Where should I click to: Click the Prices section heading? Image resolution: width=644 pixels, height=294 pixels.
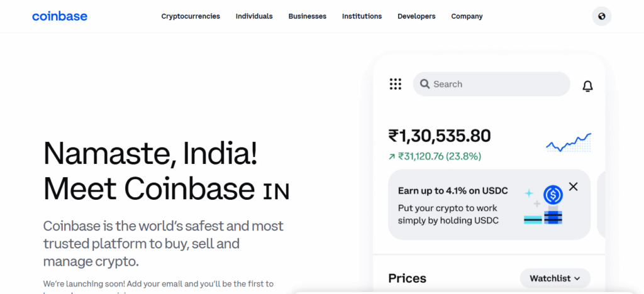coord(407,278)
